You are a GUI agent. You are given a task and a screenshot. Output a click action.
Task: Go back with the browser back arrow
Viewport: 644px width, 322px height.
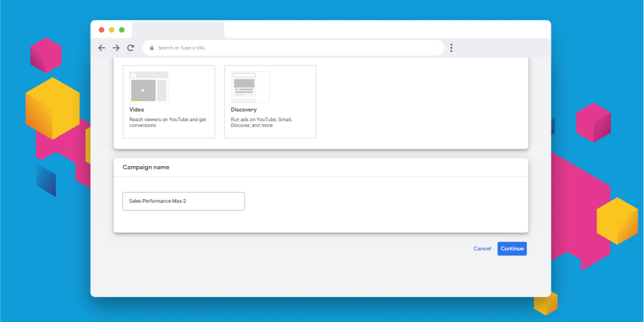click(x=102, y=48)
